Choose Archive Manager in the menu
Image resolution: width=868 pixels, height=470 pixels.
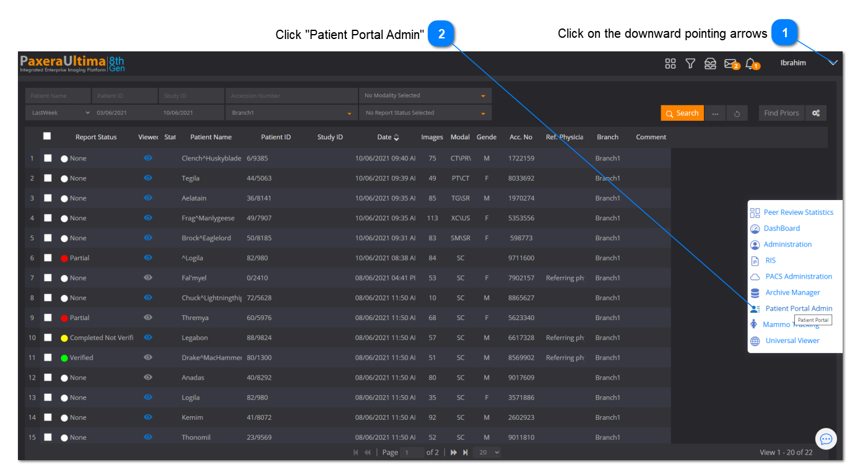point(792,292)
